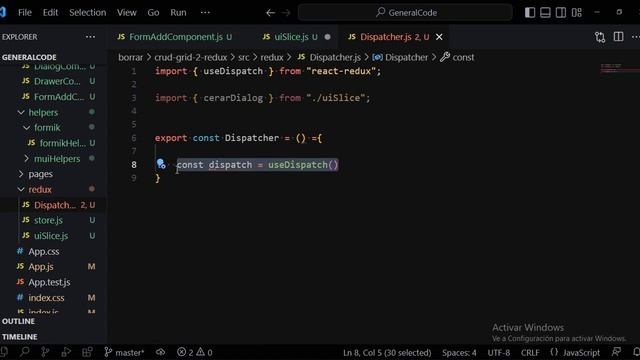Screen dimensions: 640x360
Task: Switch to uiSlice.js tab
Action: [296, 37]
